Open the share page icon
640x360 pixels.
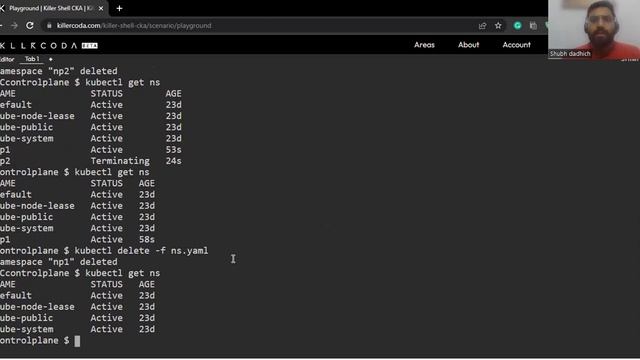point(482,26)
